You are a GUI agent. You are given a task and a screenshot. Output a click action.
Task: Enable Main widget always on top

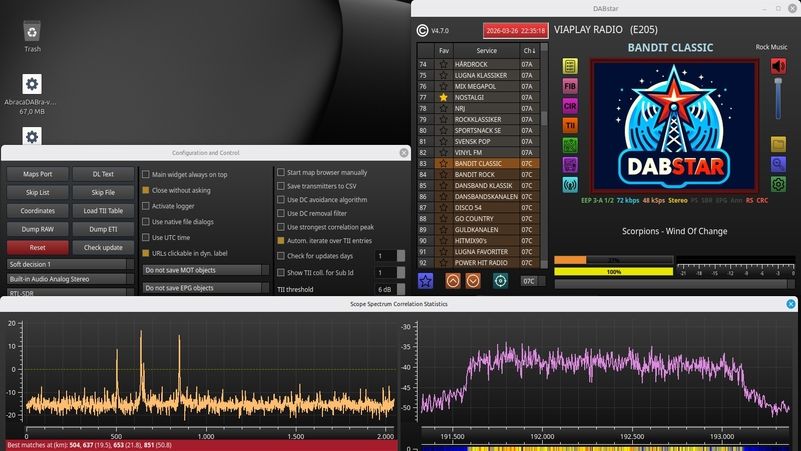(x=146, y=174)
